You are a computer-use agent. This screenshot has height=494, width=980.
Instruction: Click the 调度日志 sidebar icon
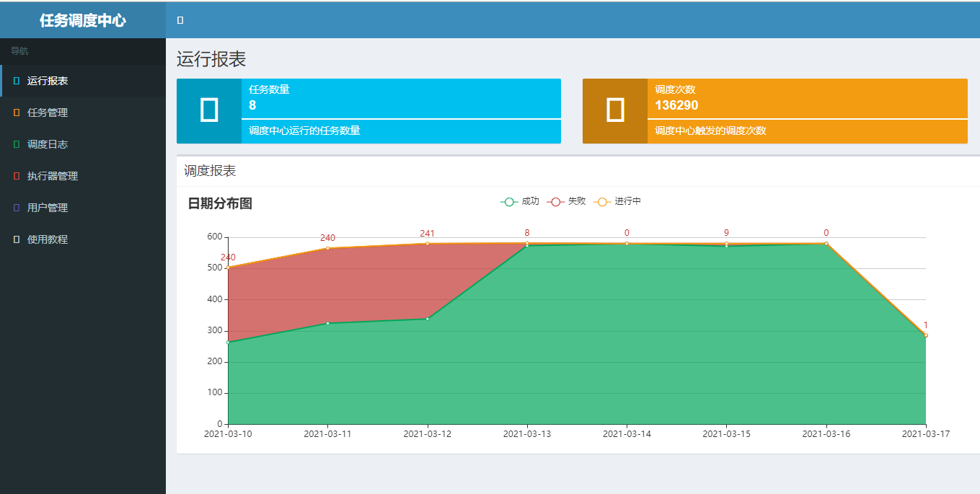(17, 144)
